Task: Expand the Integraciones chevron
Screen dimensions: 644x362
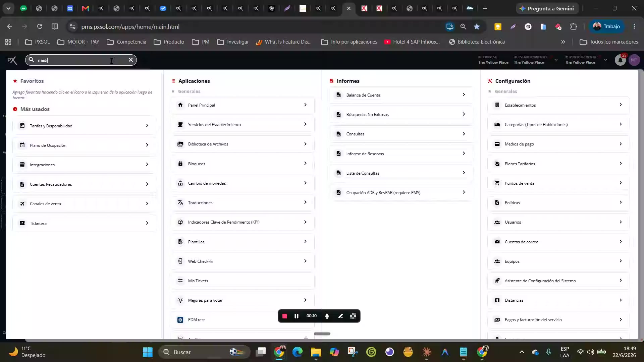Action: (x=147, y=165)
